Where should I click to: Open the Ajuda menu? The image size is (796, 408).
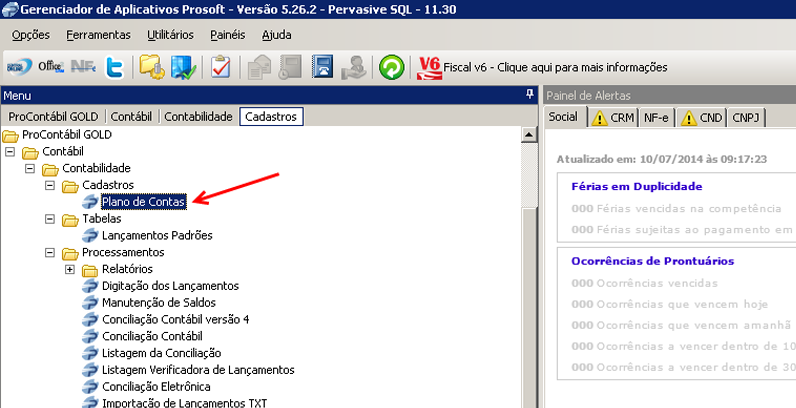pyautogui.click(x=277, y=35)
